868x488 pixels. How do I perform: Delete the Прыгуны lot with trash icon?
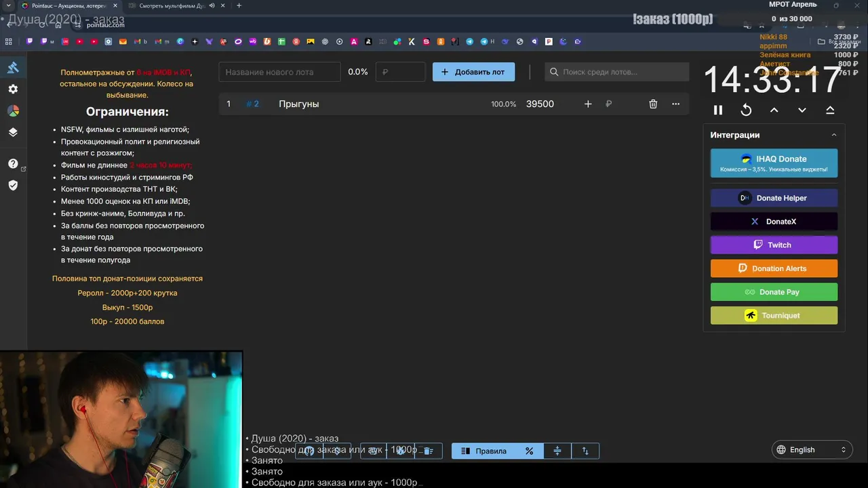click(x=653, y=104)
